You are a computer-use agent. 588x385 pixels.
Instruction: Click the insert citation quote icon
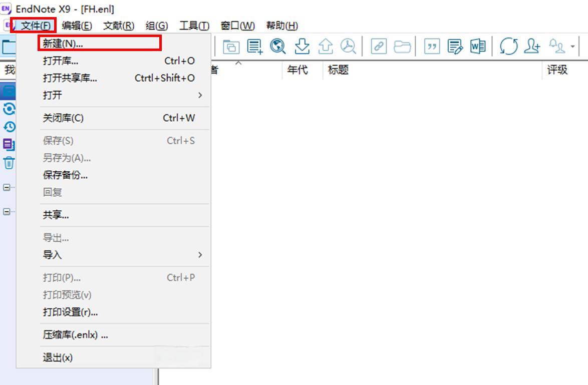coord(432,47)
